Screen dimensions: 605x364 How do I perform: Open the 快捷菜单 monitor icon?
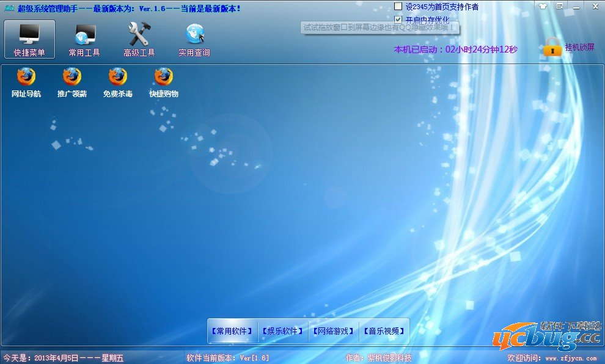(29, 34)
